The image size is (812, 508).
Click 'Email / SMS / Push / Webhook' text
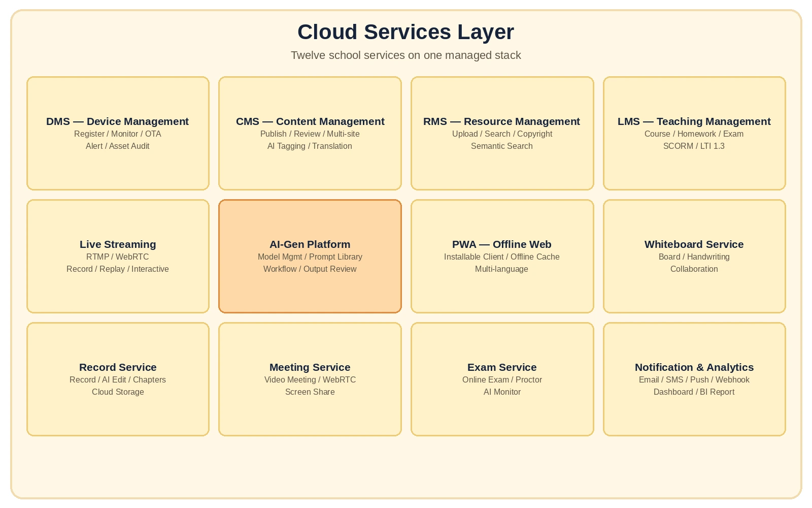(x=694, y=380)
